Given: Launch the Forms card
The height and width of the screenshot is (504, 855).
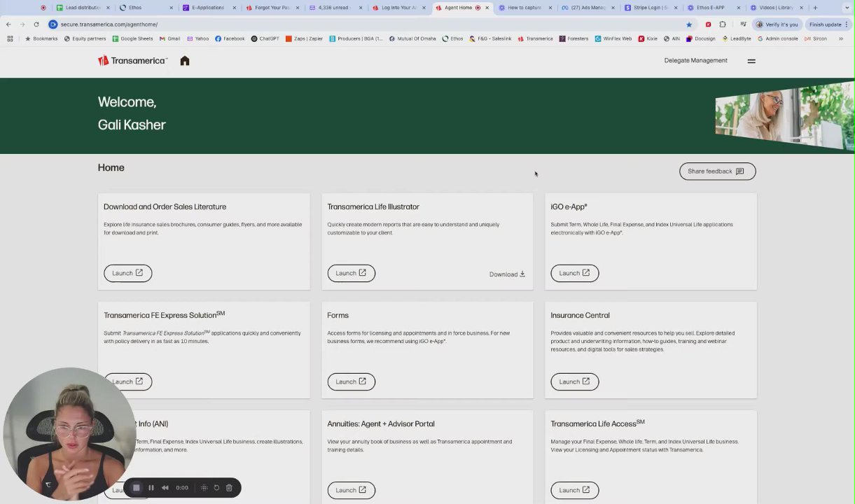Looking at the screenshot, I should tap(351, 381).
